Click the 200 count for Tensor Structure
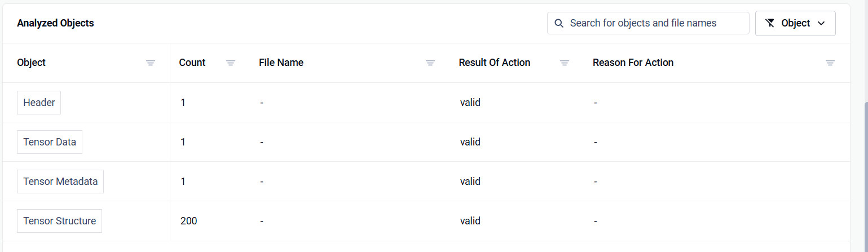Viewport: 868px width, 252px height. pyautogui.click(x=189, y=221)
